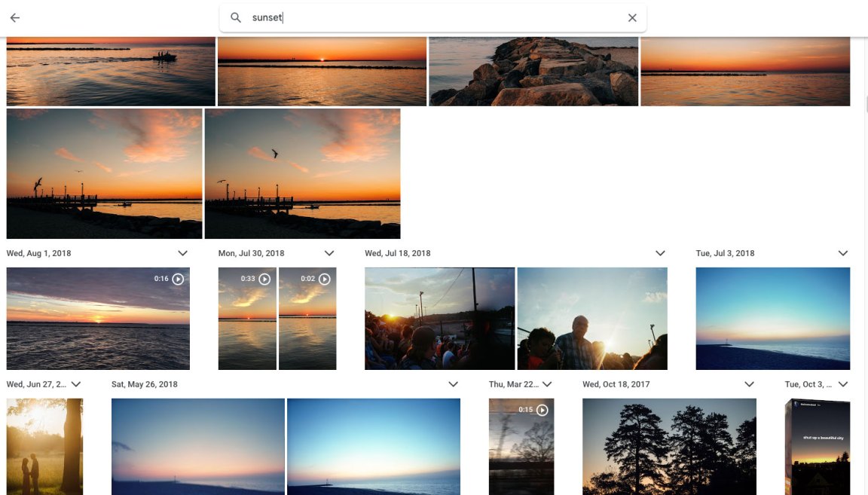Expand Mon, Jul 30, 2018 chevron

click(x=329, y=253)
